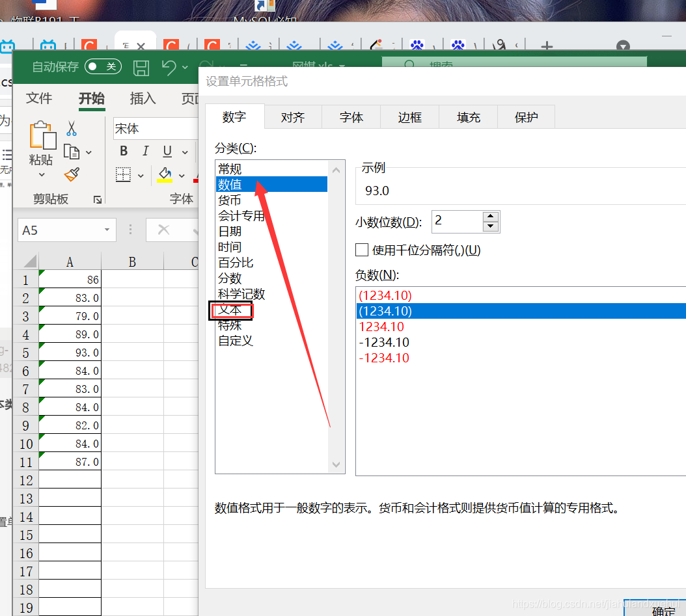Expand the Paste options dropdown arrow
The width and height of the screenshot is (686, 616).
tap(42, 175)
